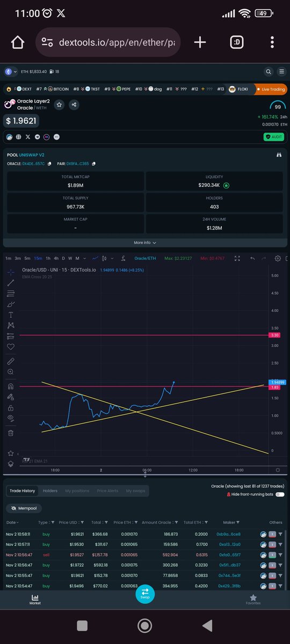Open Live Trading
Viewport: 290px width, 644px height.
tap(271, 89)
